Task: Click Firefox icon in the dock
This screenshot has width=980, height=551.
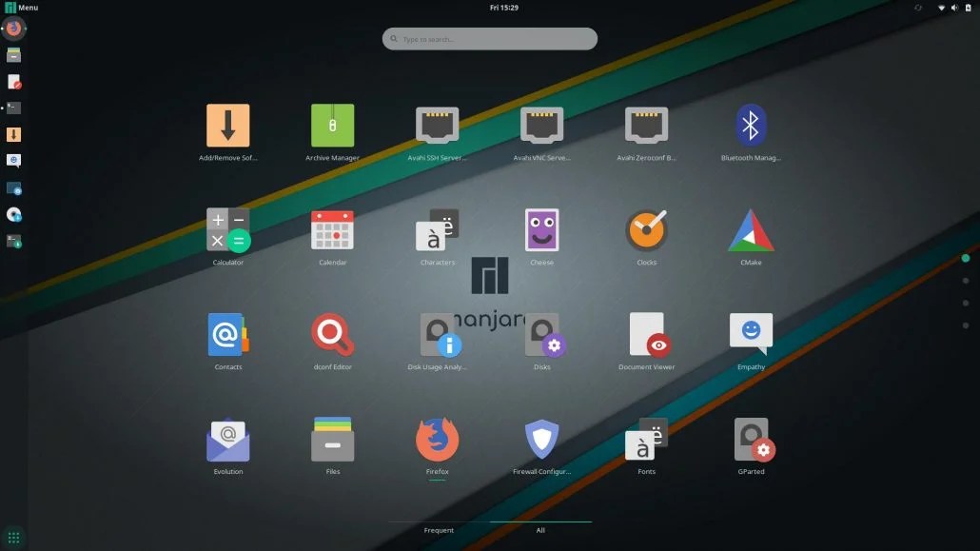Action: 13,29
